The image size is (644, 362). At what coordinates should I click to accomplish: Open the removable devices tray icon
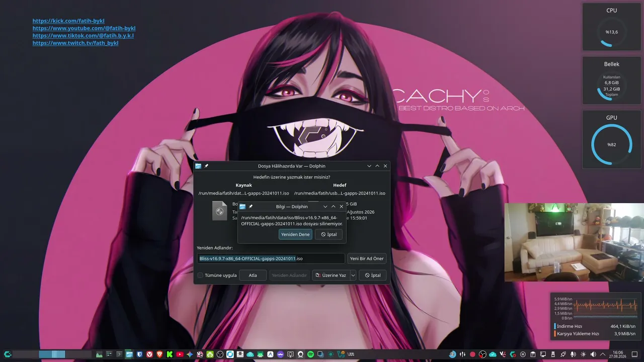tap(553, 354)
